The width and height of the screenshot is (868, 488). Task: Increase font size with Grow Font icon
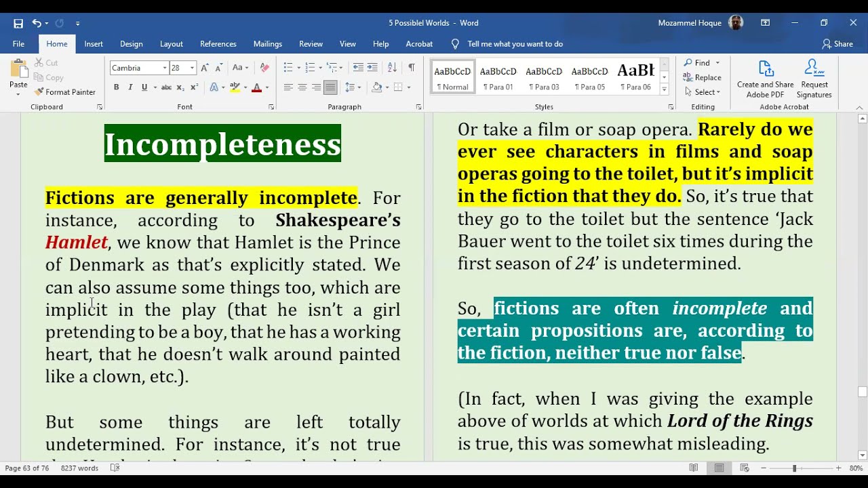point(205,68)
